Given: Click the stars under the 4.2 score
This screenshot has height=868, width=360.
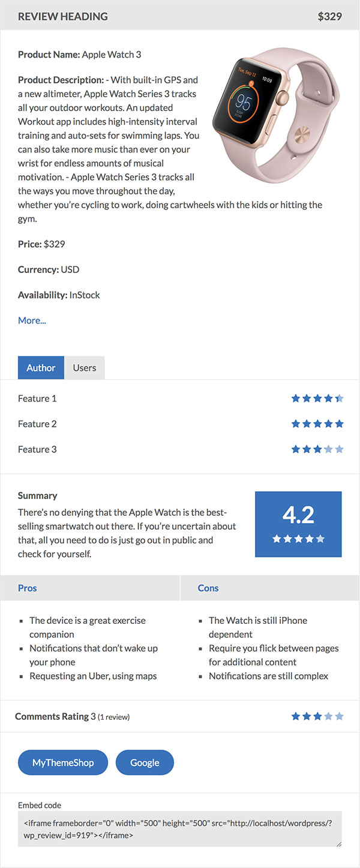Looking at the screenshot, I should click(298, 539).
